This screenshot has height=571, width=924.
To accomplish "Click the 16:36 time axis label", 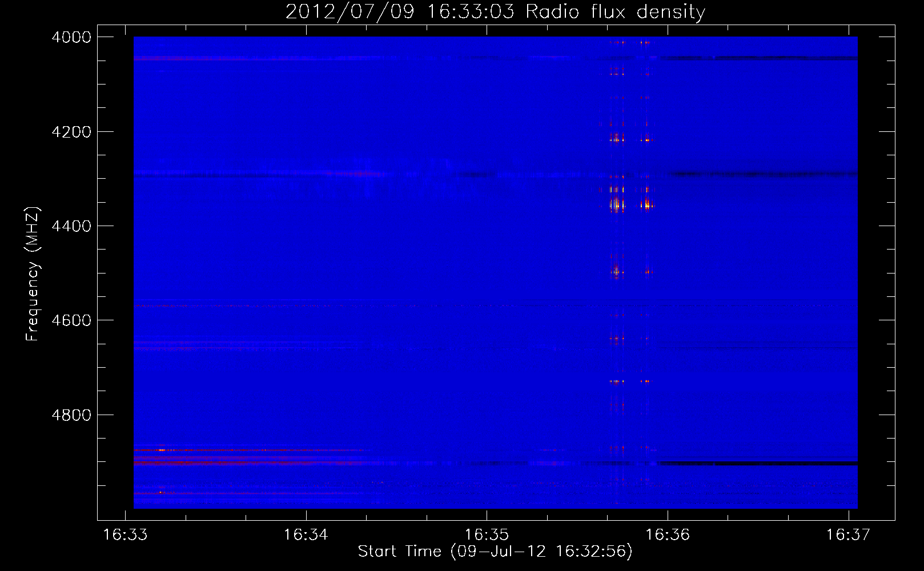I will tap(668, 534).
